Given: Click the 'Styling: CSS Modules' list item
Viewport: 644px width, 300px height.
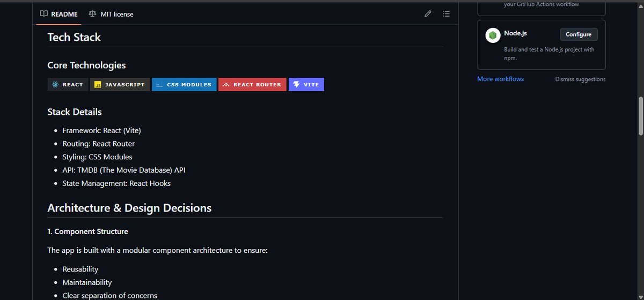Looking at the screenshot, I should coord(97,157).
